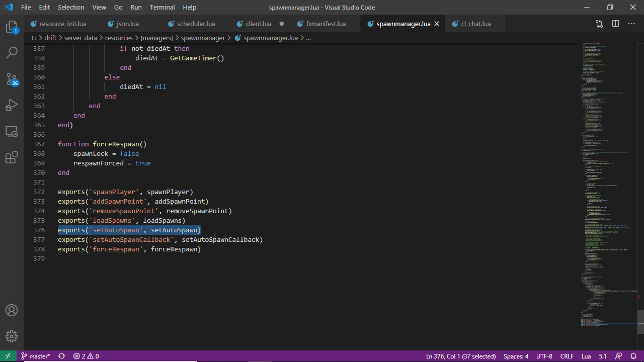Open the Search view icon
The image size is (644, 362).
click(12, 53)
